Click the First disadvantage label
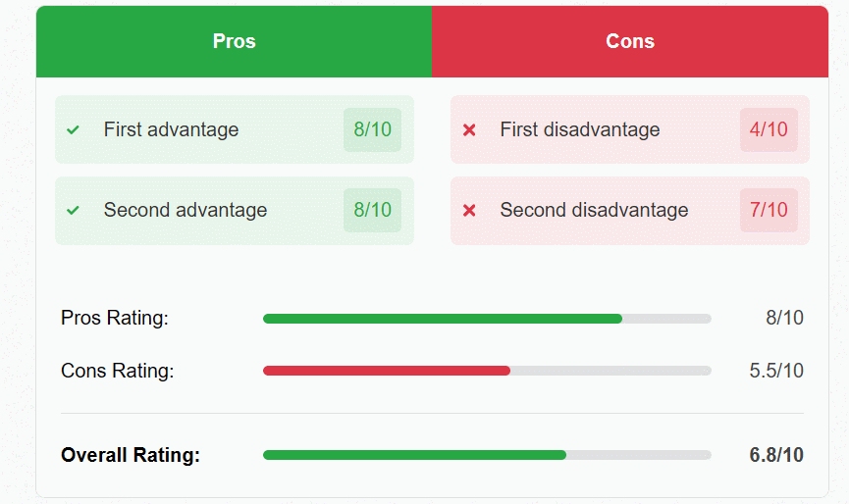 579,129
